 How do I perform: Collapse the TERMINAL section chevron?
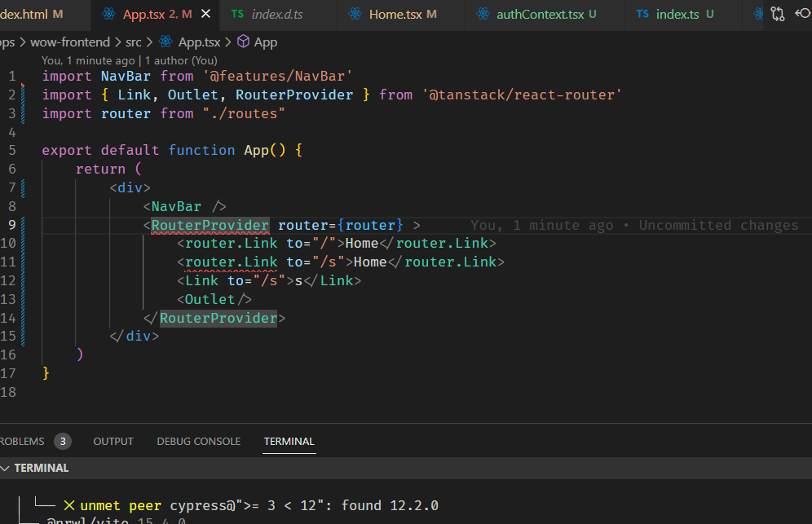tap(6, 468)
